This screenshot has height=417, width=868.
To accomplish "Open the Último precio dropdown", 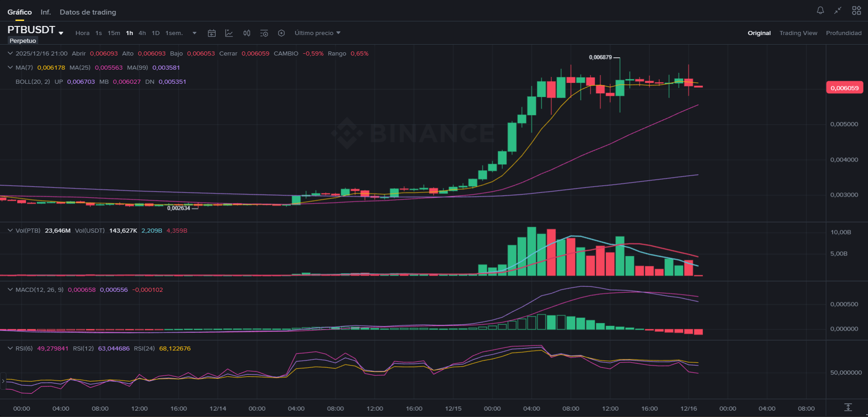I will 318,33.
